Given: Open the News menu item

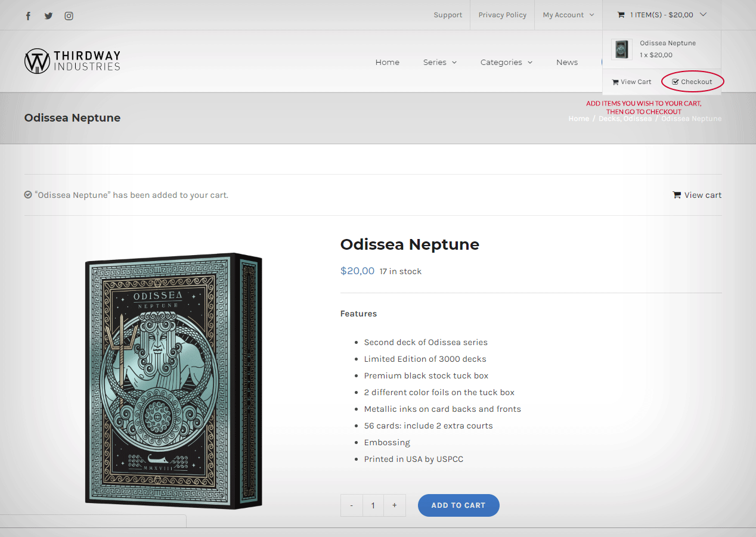Looking at the screenshot, I should tap(567, 62).
